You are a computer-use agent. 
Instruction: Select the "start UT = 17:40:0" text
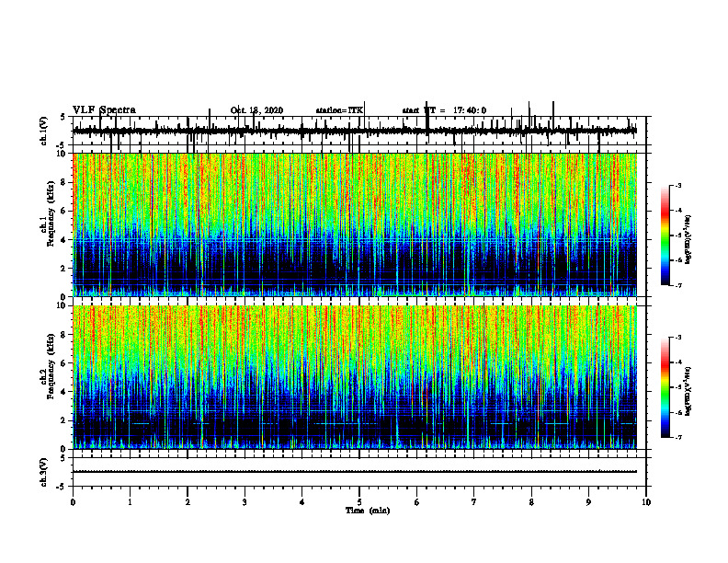(x=444, y=110)
